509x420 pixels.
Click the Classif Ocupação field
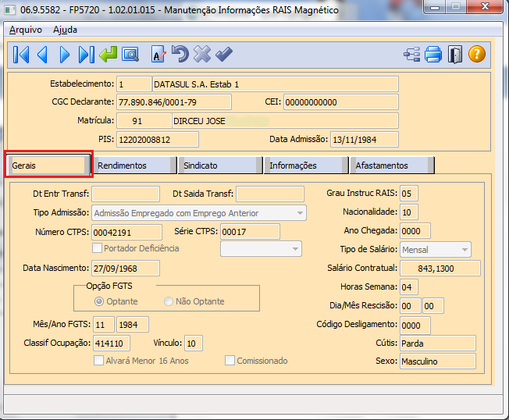tap(112, 343)
